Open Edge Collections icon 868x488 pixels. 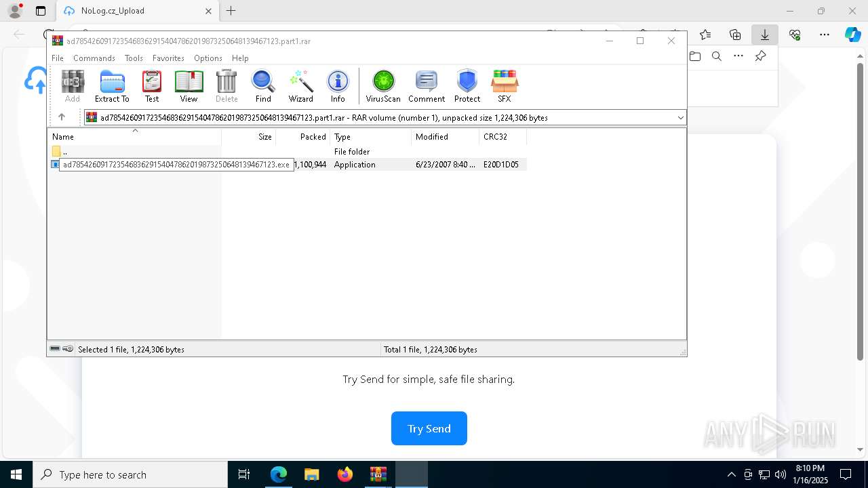pos(735,35)
